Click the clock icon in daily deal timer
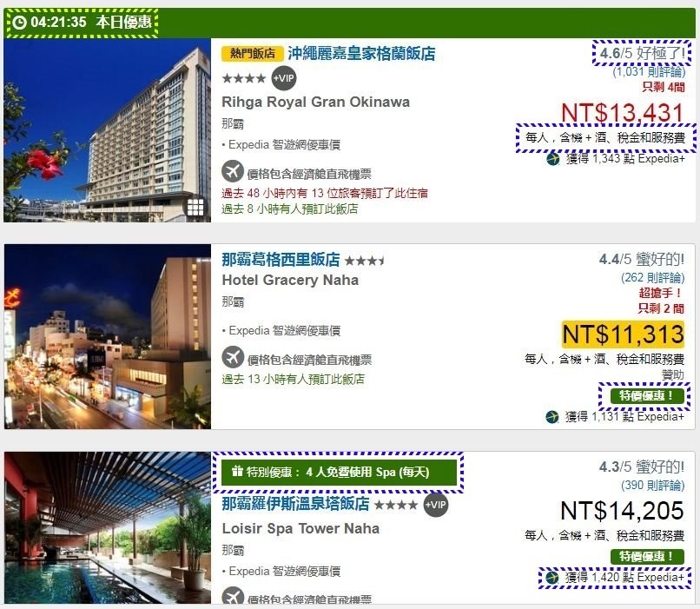The height and width of the screenshot is (609, 700). tap(19, 23)
